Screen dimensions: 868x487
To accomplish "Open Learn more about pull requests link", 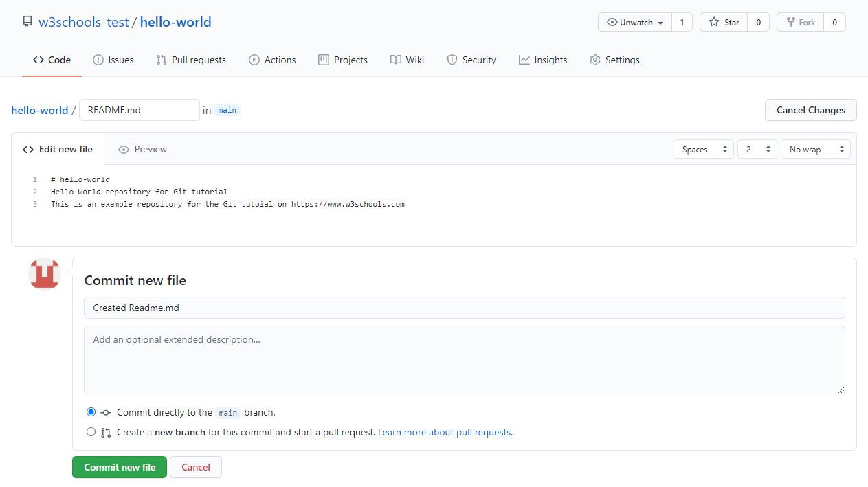I will (444, 432).
